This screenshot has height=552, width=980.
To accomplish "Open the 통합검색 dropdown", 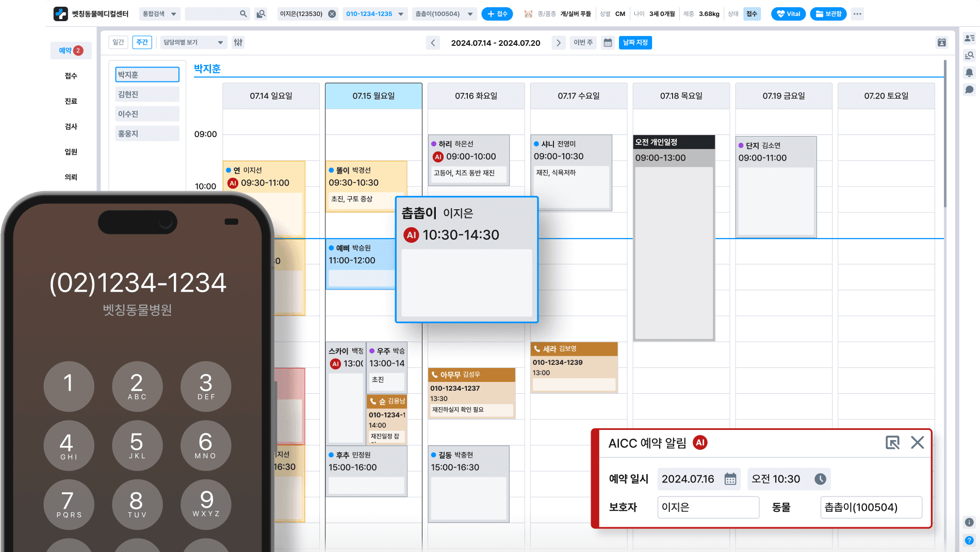I will click(159, 14).
